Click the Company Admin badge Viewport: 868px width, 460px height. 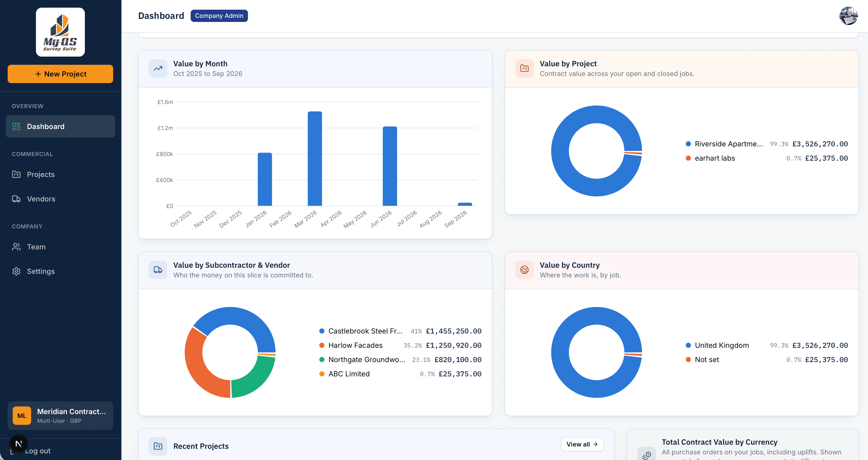click(x=219, y=16)
